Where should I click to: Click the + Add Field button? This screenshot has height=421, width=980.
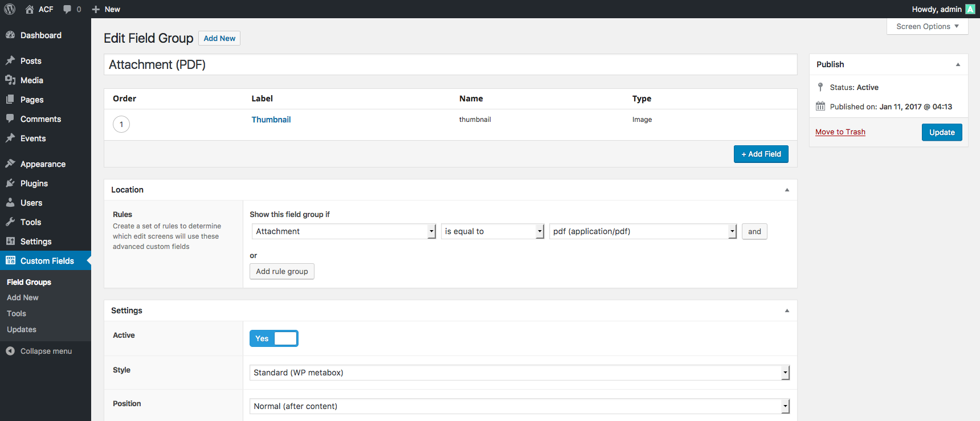pyautogui.click(x=761, y=154)
